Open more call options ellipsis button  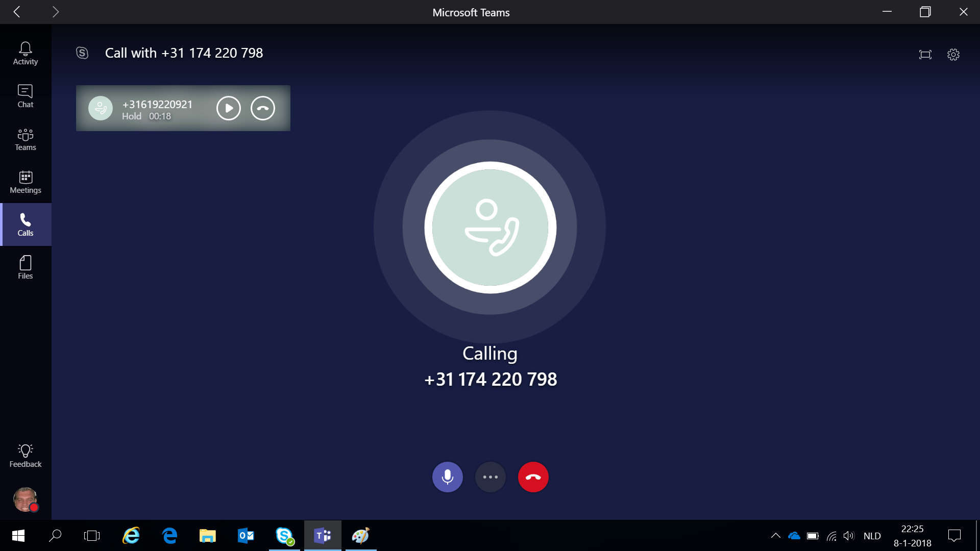coord(491,477)
